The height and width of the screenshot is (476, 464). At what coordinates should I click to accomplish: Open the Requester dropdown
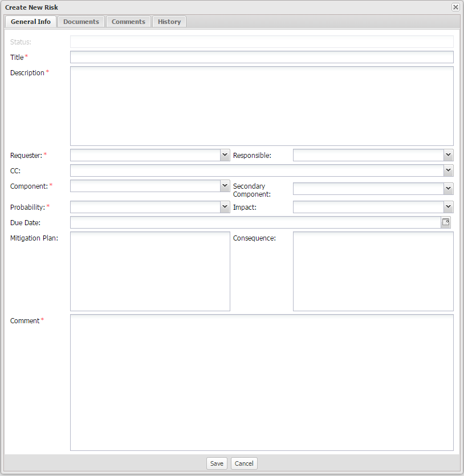[225, 154]
